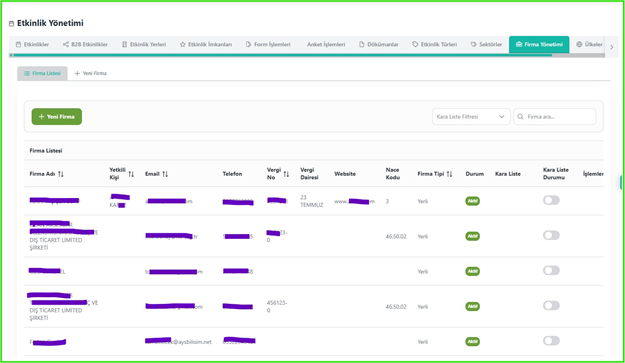The width and height of the screenshot is (625, 363).
Task: Sort by Vergi No arrows
Action: [286, 174]
